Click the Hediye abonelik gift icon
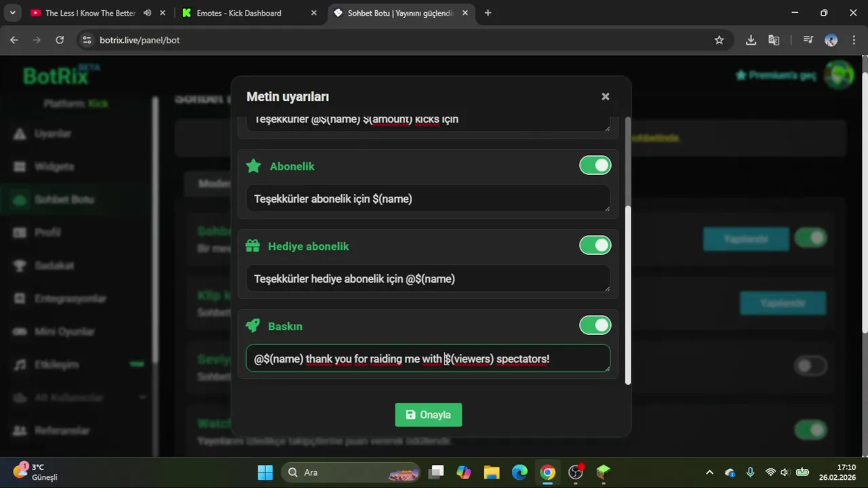This screenshot has width=868, height=488. click(x=252, y=246)
